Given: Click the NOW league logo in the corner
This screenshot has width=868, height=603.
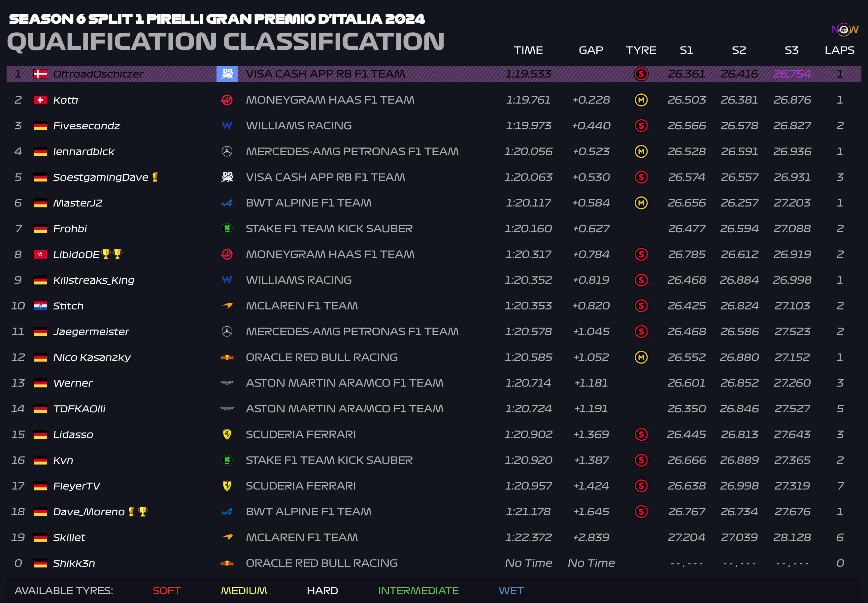Looking at the screenshot, I should 845,29.
